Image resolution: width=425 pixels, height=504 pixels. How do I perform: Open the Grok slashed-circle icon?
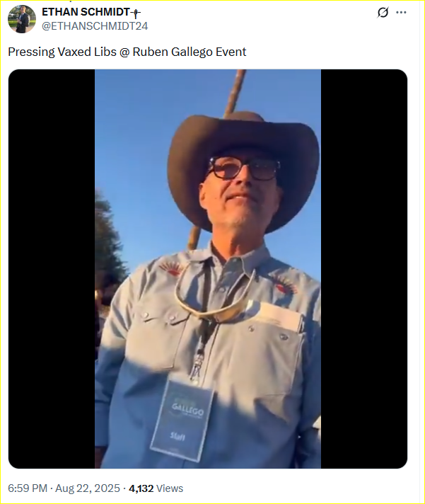[383, 13]
